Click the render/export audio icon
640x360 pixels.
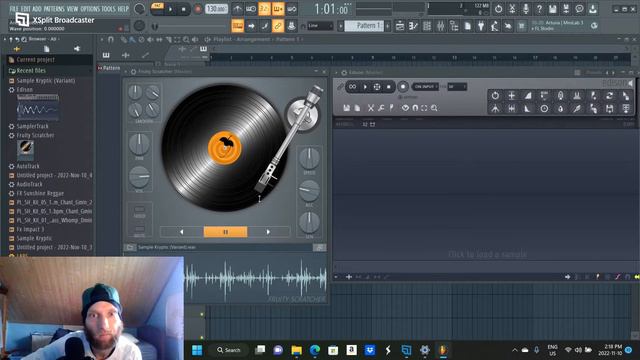click(566, 9)
